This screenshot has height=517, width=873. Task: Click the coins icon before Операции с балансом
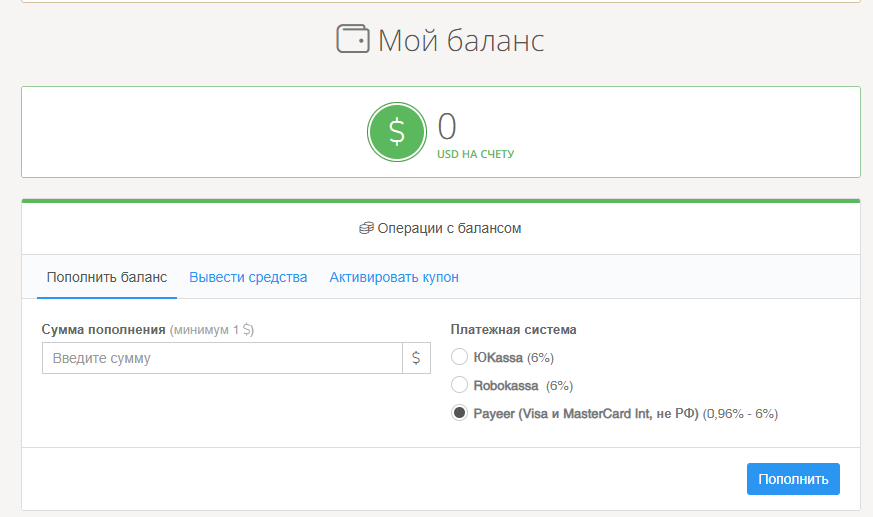366,228
